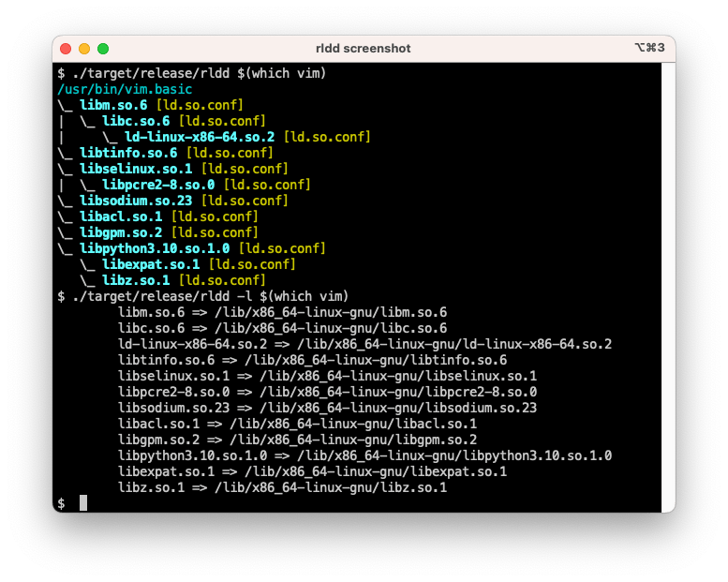728x582 pixels.
Task: Minimize the terminal with the yellow button
Action: (84, 49)
